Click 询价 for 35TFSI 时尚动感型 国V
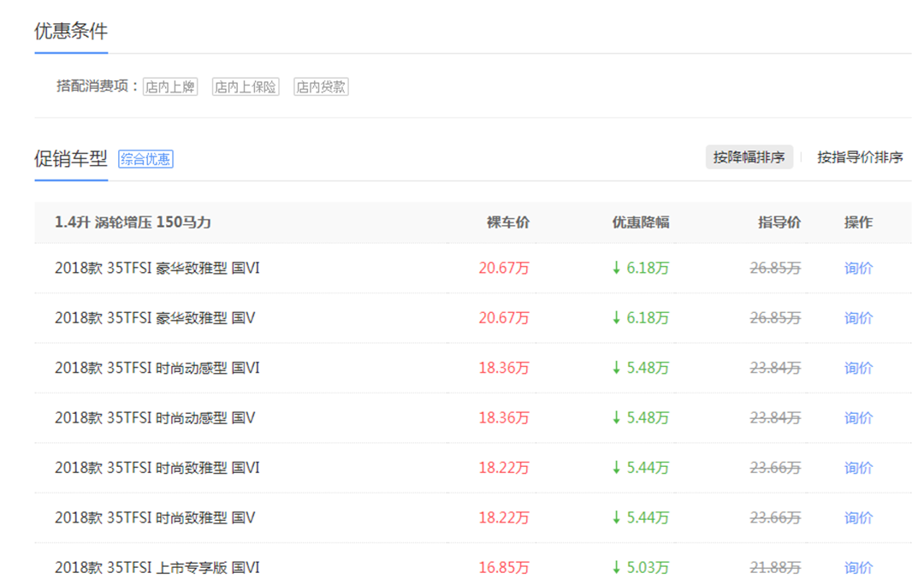Screen dimensions: 924x585 click(858, 418)
